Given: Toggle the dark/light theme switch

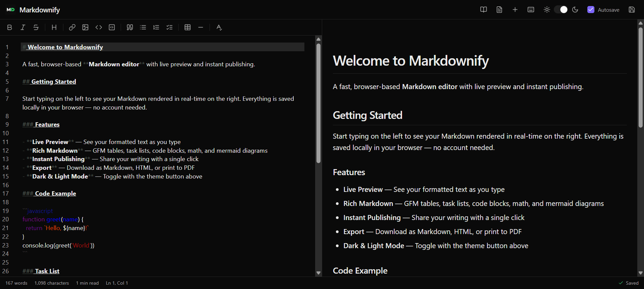Looking at the screenshot, I should point(561,10).
